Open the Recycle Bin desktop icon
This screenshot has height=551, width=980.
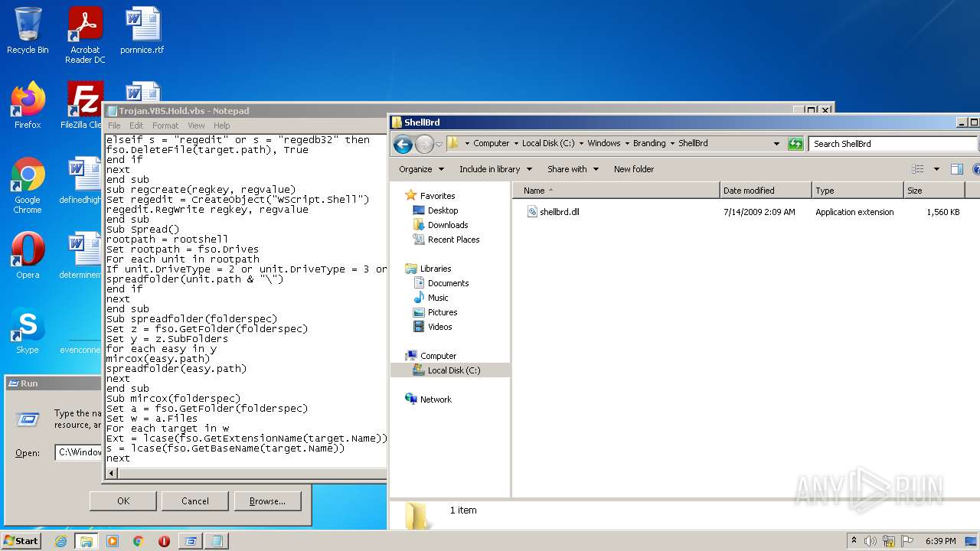point(28,31)
